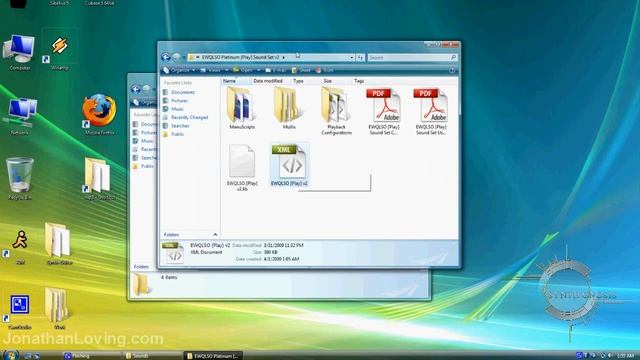Open Music link in front window Favorite Links
Viewport: 640px width, 360px height.
pos(173,109)
